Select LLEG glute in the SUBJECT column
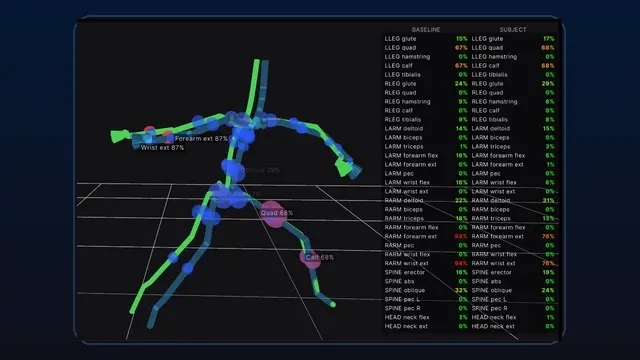 point(513,39)
